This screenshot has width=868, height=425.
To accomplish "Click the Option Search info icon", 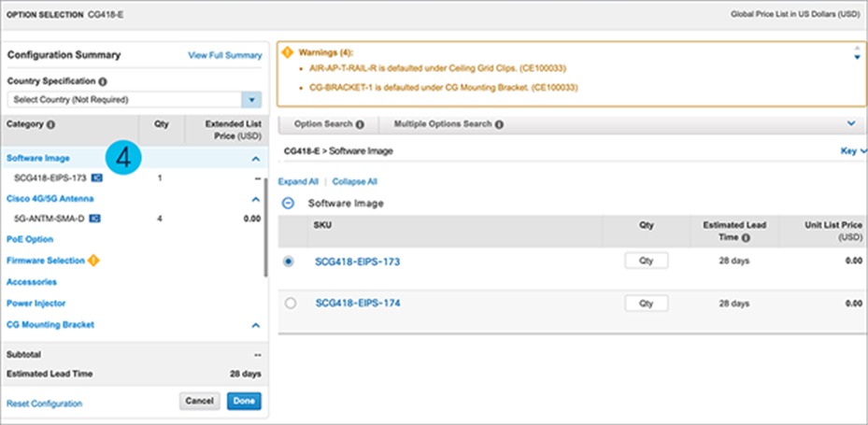I will pyautogui.click(x=361, y=124).
